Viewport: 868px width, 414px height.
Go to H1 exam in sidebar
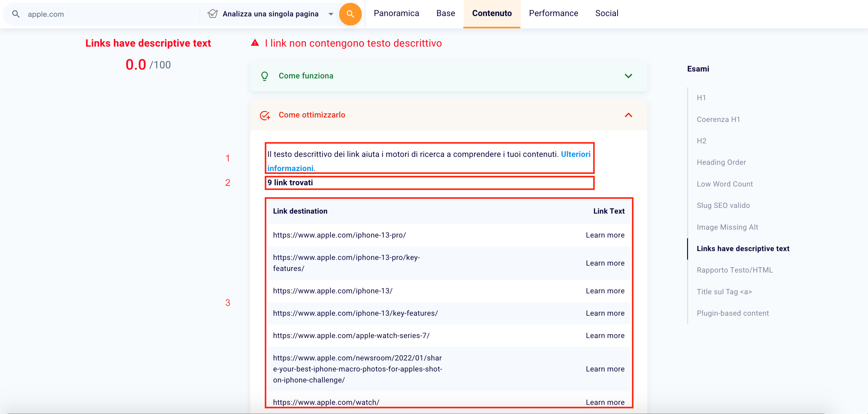pos(701,98)
